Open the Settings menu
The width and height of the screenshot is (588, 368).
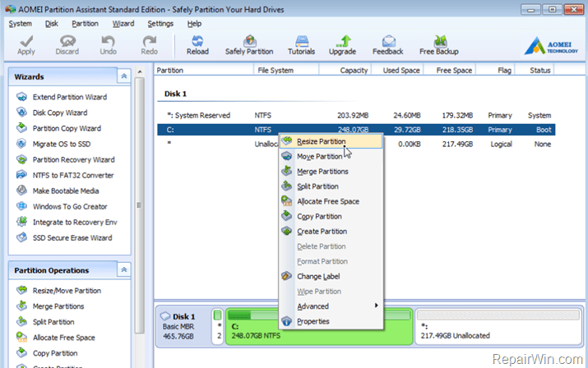coord(160,24)
